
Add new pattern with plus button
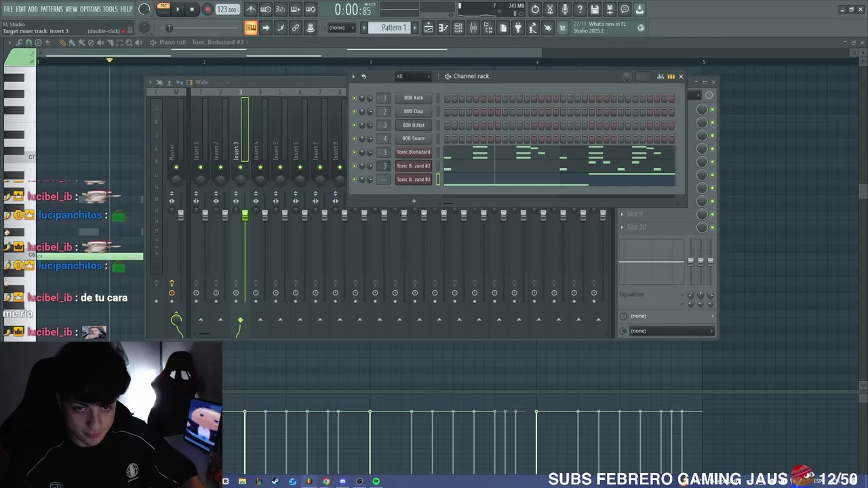pos(414,28)
